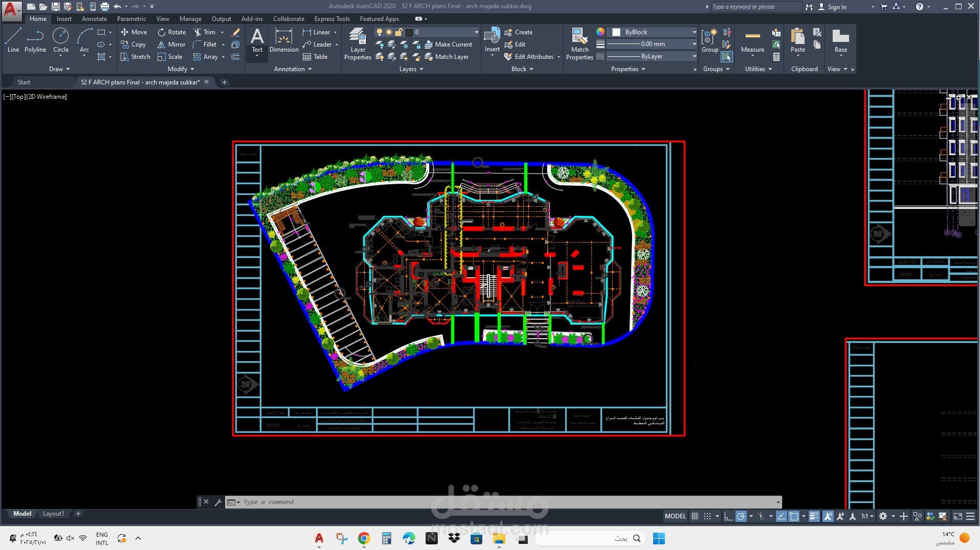Open the ByBlock object color dropdown
The image size is (980, 550).
click(653, 32)
